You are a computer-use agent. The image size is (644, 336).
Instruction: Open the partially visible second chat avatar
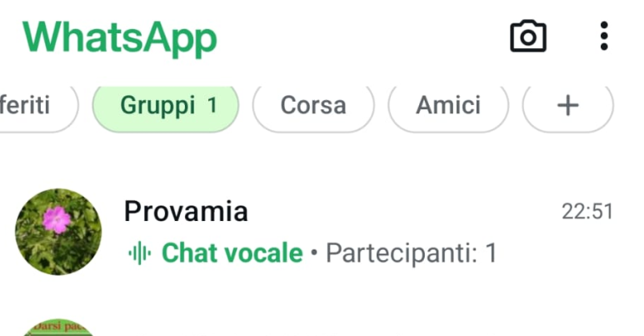[x=58, y=328]
